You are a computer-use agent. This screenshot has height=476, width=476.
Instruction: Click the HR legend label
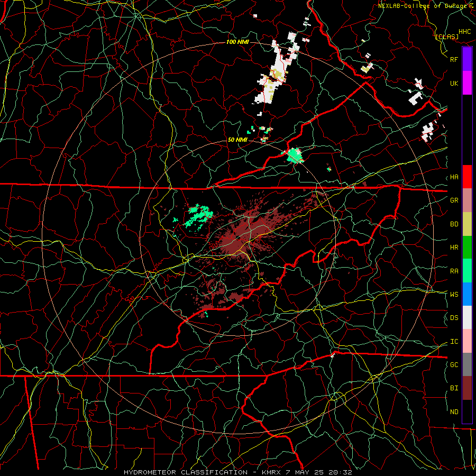click(x=454, y=248)
